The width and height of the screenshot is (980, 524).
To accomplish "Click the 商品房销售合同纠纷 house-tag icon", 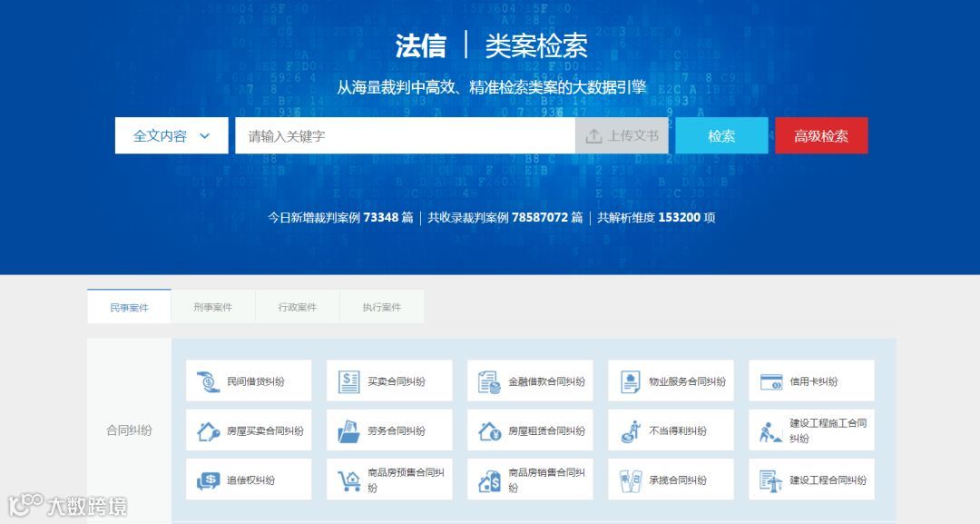I will (489, 480).
